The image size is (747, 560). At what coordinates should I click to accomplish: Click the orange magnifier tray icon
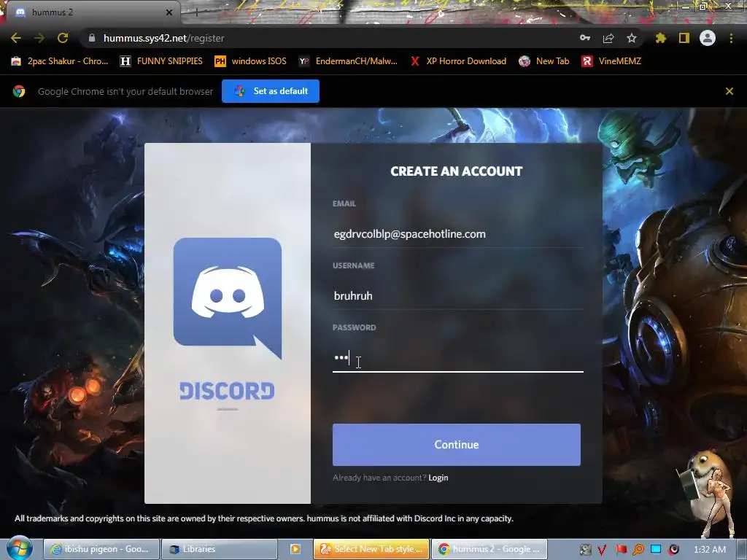[638, 550]
